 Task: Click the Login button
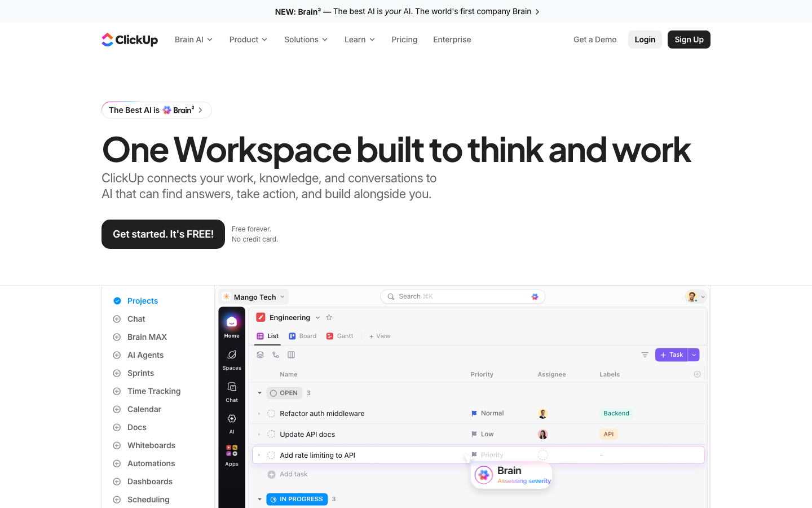(645, 40)
